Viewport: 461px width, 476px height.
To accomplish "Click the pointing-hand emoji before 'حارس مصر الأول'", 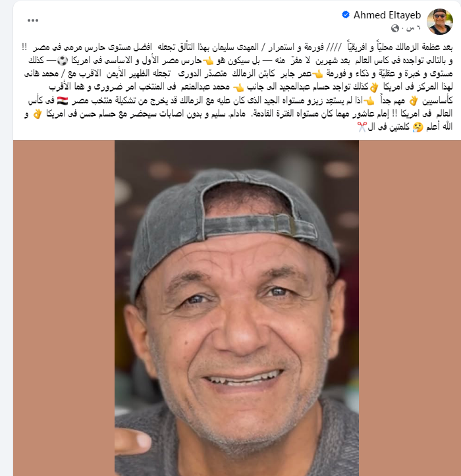I will pos(208,61).
